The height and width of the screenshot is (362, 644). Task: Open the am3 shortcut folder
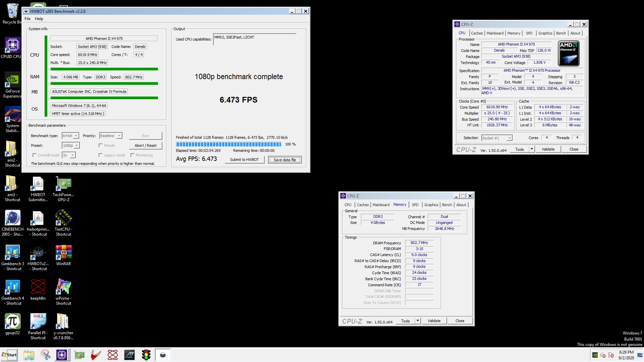12,188
